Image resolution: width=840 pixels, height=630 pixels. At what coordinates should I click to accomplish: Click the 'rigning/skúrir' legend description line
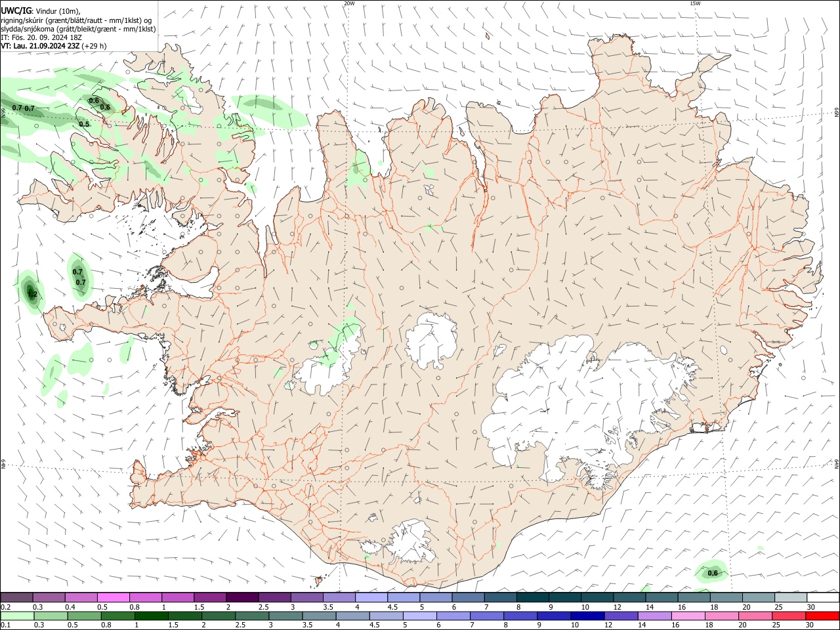point(76,20)
